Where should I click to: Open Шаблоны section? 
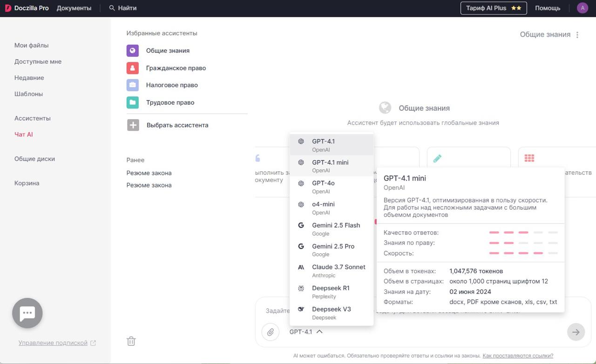(x=28, y=94)
